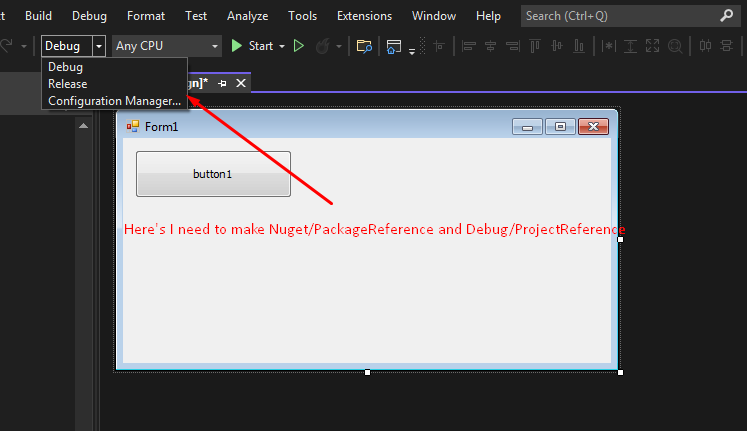The image size is (747, 431).
Task: Click the horizontal spacing icon at the toolbar's end
Action: 726,46
